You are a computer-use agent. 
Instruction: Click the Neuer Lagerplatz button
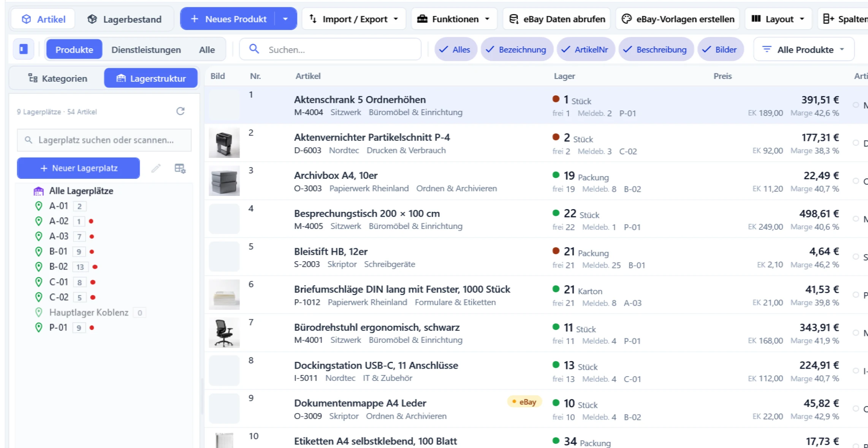coord(78,168)
